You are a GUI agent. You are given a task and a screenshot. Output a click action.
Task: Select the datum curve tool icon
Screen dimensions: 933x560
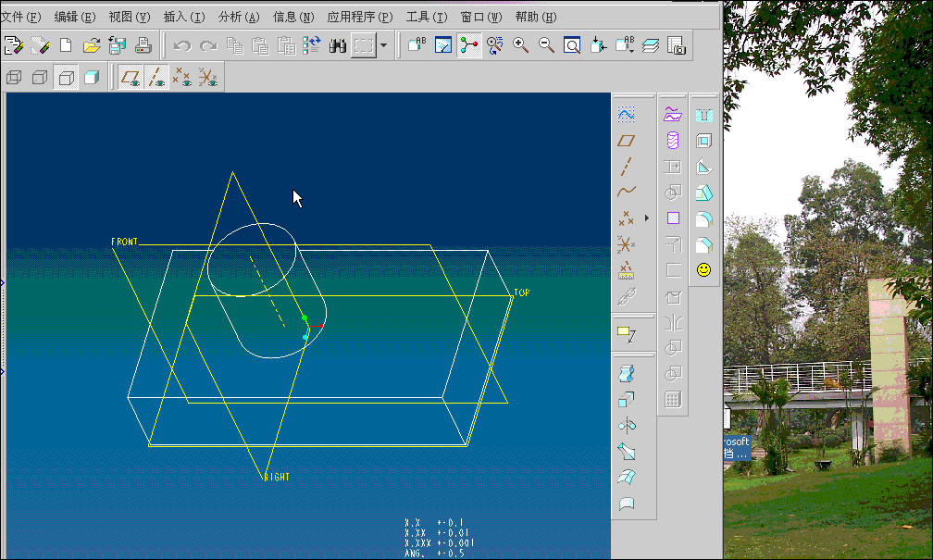[x=627, y=193]
